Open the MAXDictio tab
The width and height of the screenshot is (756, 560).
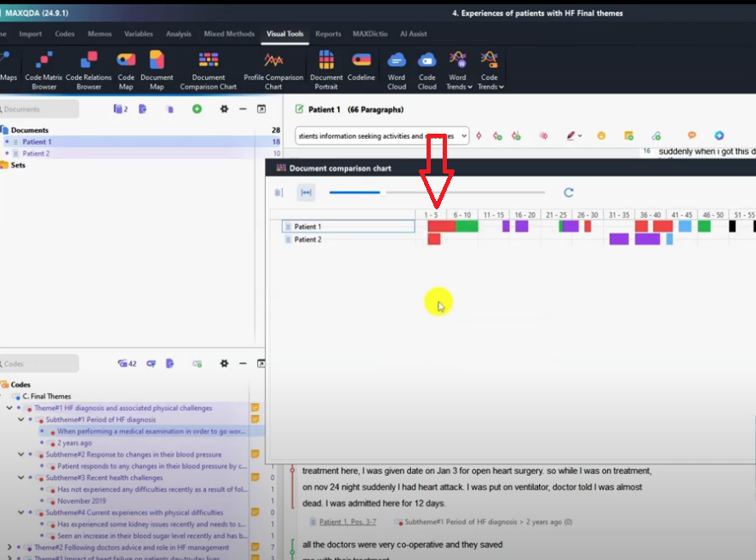pos(369,34)
